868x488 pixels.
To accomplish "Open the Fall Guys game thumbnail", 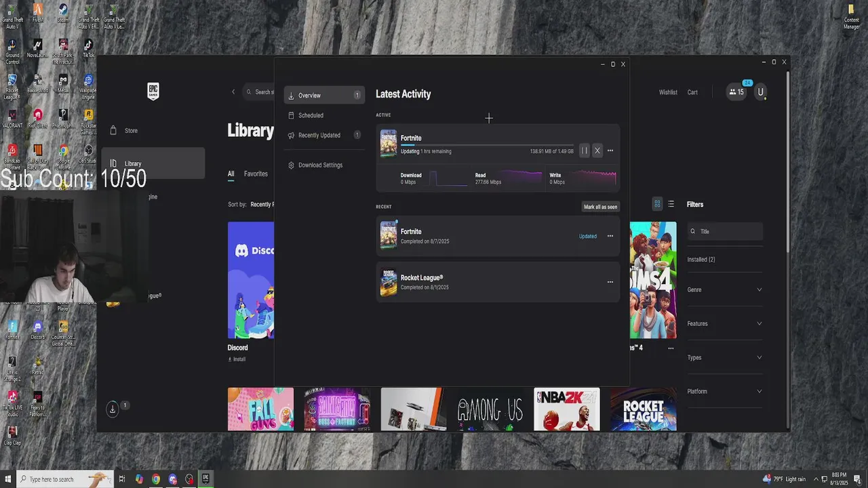I will [x=260, y=409].
